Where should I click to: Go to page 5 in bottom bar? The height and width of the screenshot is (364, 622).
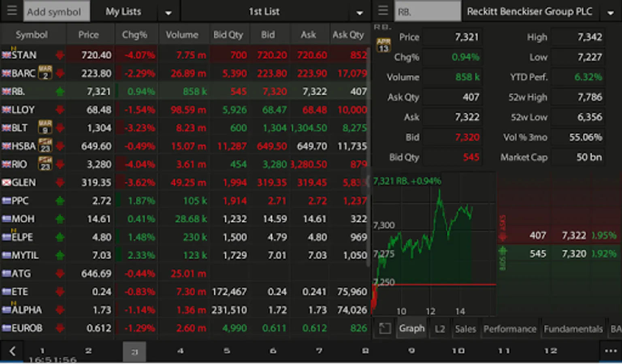coord(227,351)
